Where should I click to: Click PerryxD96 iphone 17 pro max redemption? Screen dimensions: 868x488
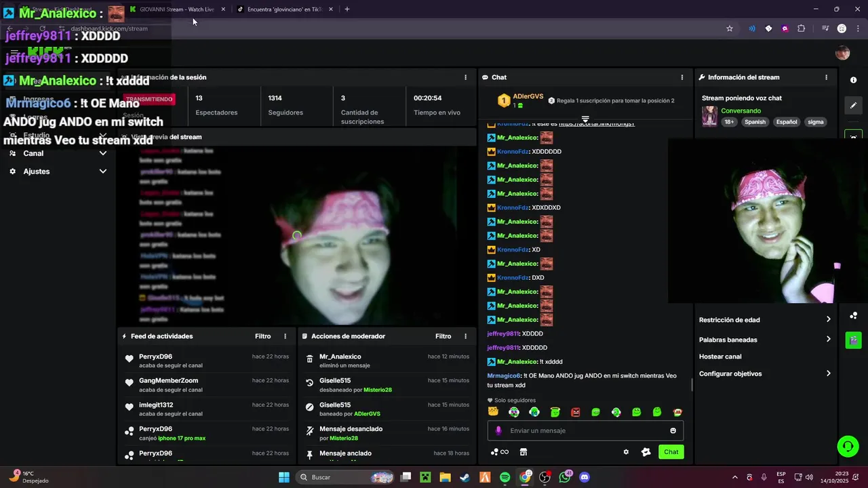tap(208, 434)
